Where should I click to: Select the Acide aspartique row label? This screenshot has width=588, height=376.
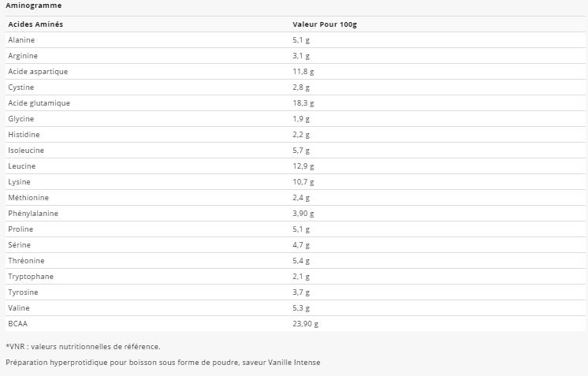[x=38, y=72]
